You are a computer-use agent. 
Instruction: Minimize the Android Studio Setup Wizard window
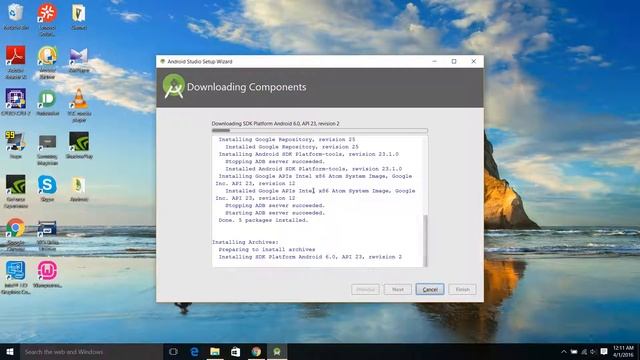click(434, 61)
